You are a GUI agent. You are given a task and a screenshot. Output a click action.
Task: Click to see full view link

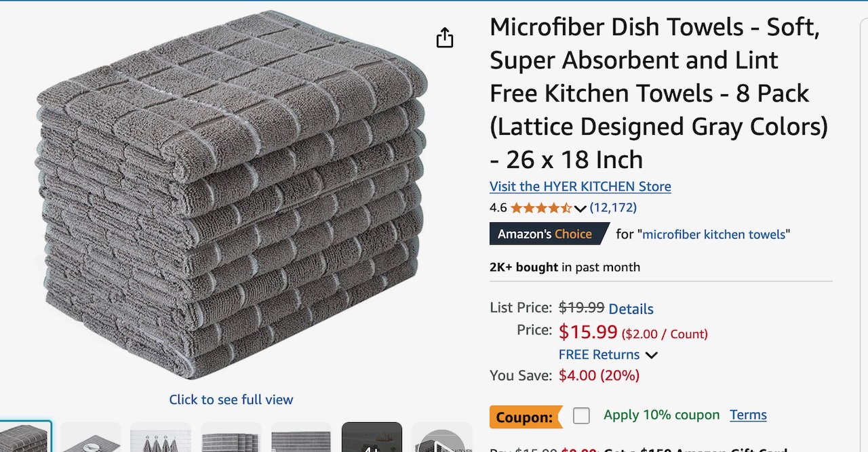231,400
